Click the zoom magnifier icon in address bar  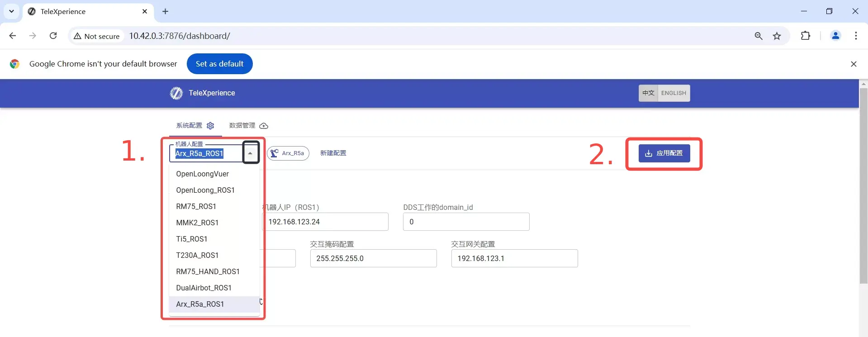[x=759, y=36]
